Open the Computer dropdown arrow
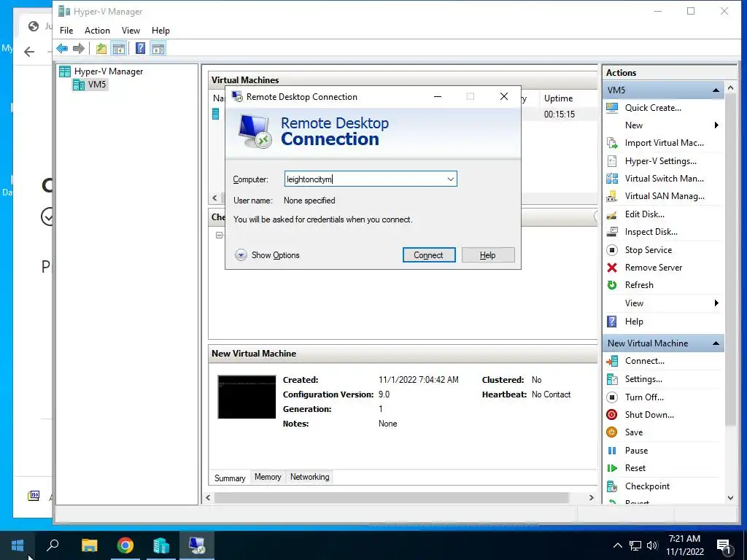The height and width of the screenshot is (560, 747). 450,179
